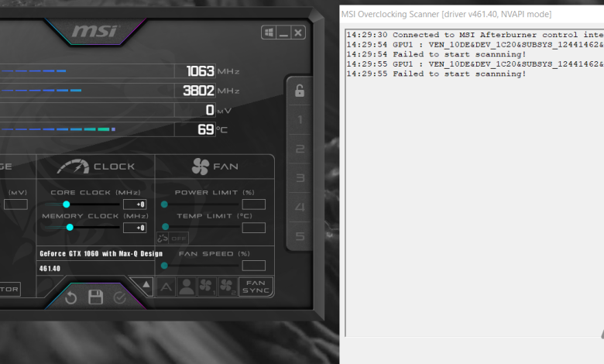Click the 3802 MHz memory clock readout
The image size is (604, 364).
tap(198, 91)
